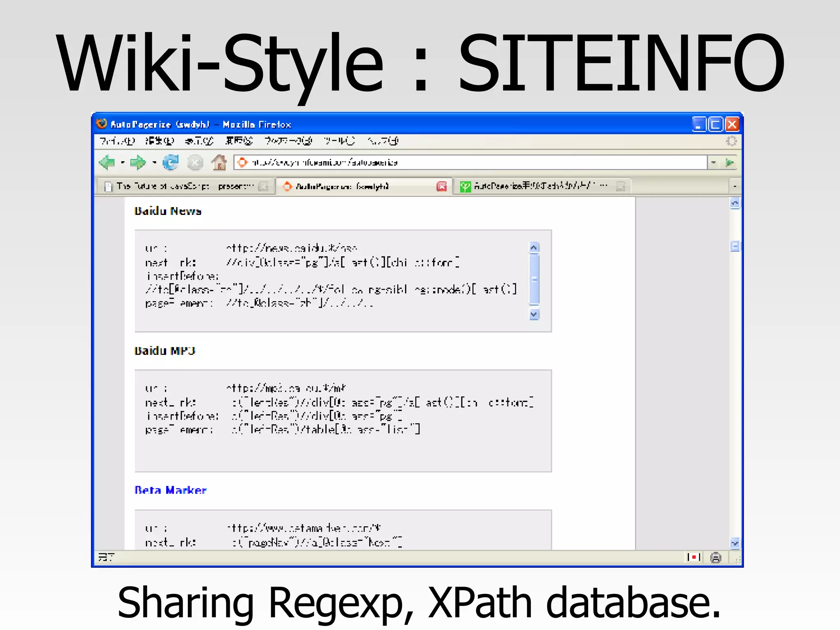The image size is (840, 630).
Task: Switch to the third AutoPagerize tab
Action: (x=541, y=186)
